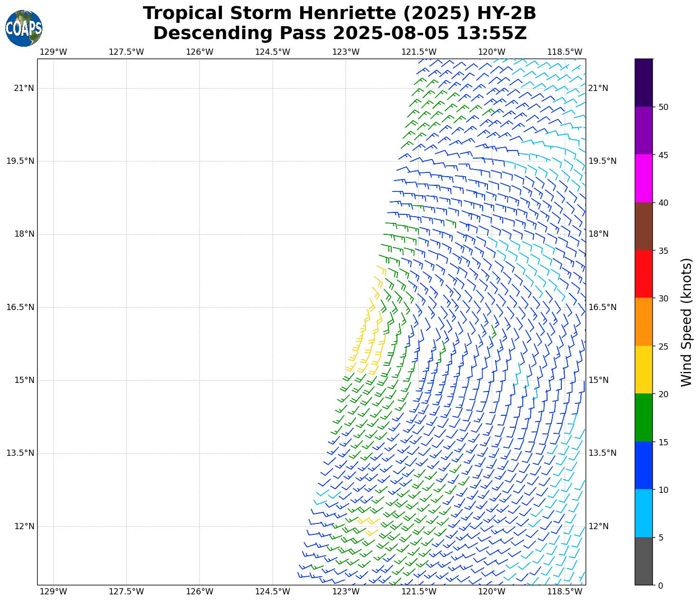Select the brown 35-40 knots colorbar segment
700x602 pixels.
point(643,226)
